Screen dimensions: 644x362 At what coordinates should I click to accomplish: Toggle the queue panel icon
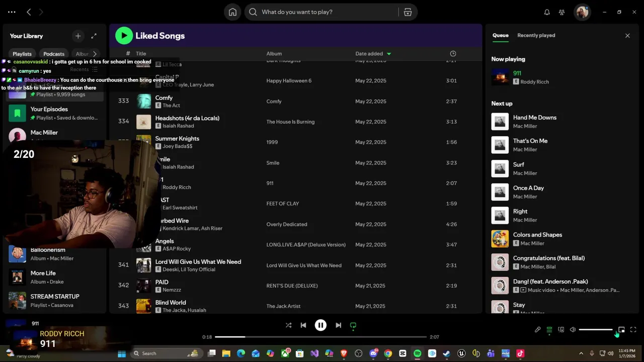click(x=549, y=330)
